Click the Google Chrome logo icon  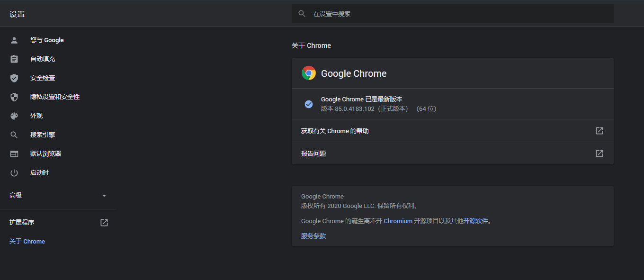pos(309,73)
